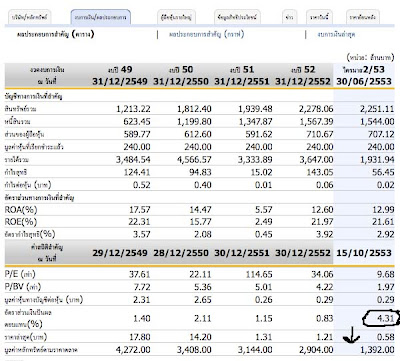Select the งบการเงิน/ผลประกอบการ tab

pyautogui.click(x=101, y=17)
